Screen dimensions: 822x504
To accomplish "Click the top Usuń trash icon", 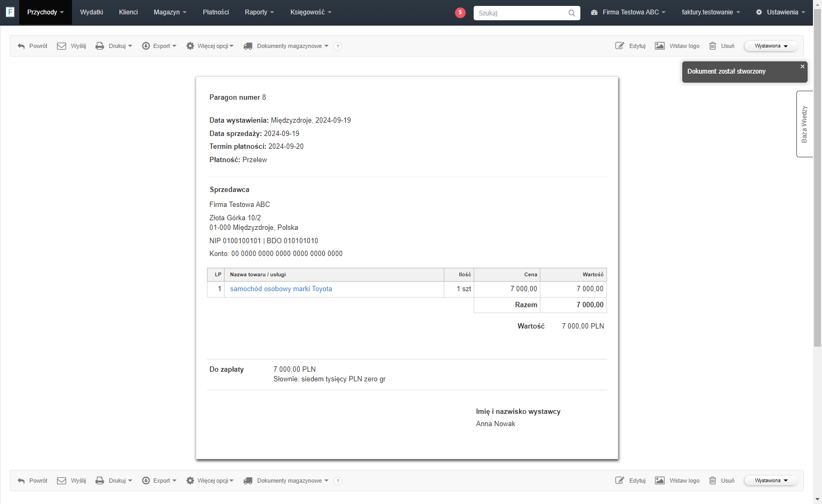I will (713, 46).
